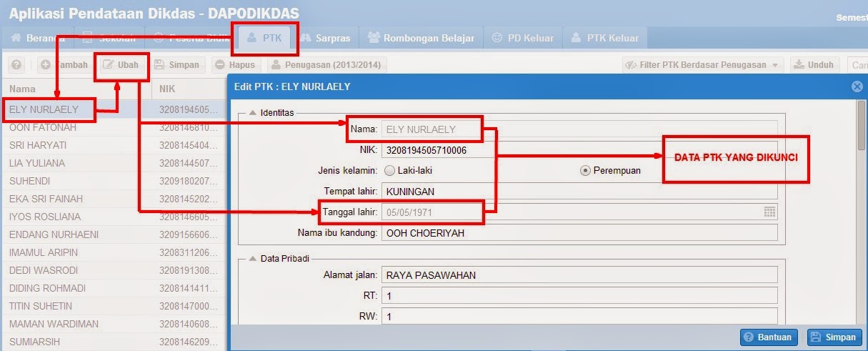The image size is (868, 351).
Task: Open Filter PTK Berdasar Penugasan dropdown
Action: 702,65
